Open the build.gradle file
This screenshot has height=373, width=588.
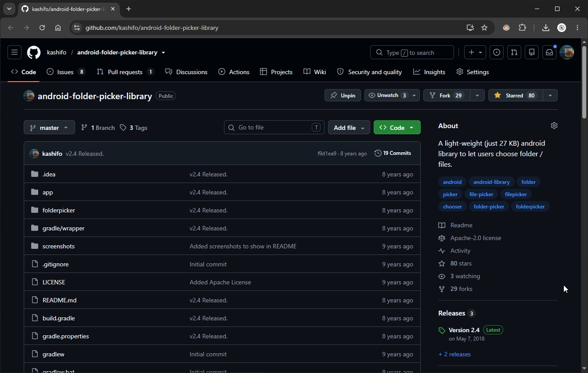[x=58, y=318]
